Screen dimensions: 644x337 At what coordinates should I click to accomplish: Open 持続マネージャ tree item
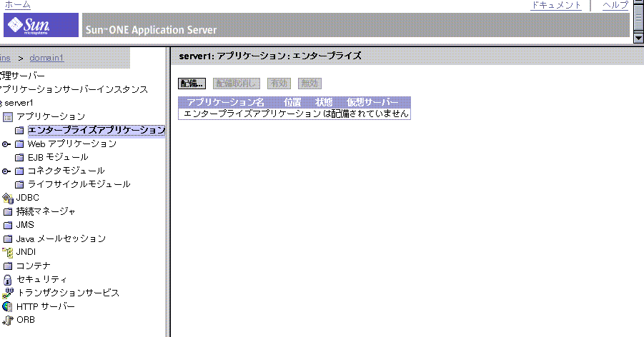pos(46,211)
